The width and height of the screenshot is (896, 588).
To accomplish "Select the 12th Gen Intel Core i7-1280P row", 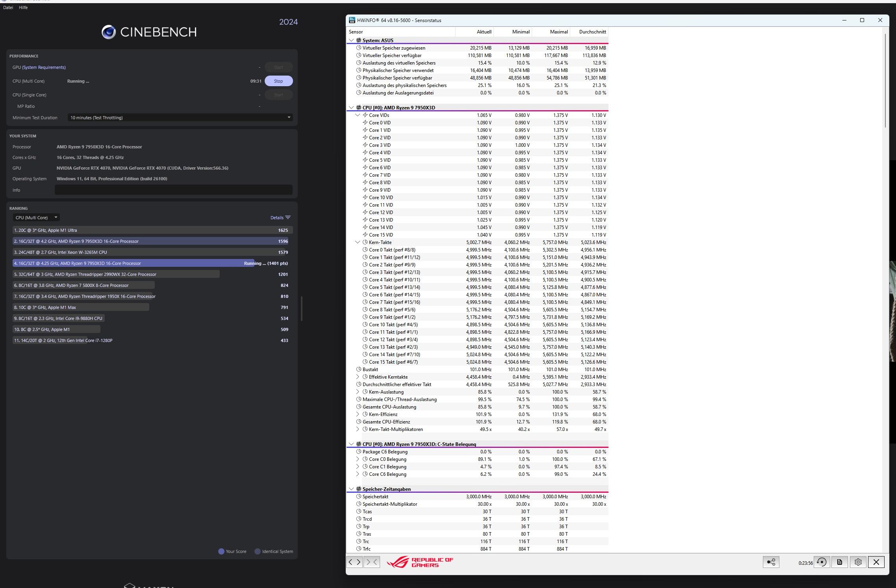I will (x=152, y=340).
